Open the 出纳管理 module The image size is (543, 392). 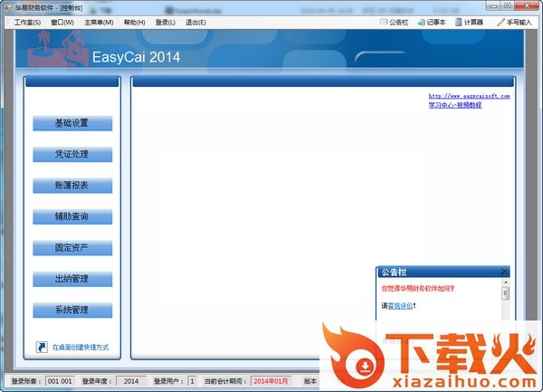[72, 279]
